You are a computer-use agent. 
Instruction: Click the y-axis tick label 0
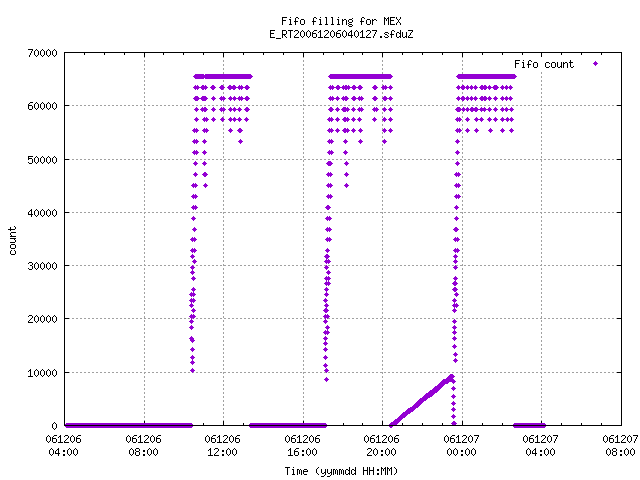(55, 426)
